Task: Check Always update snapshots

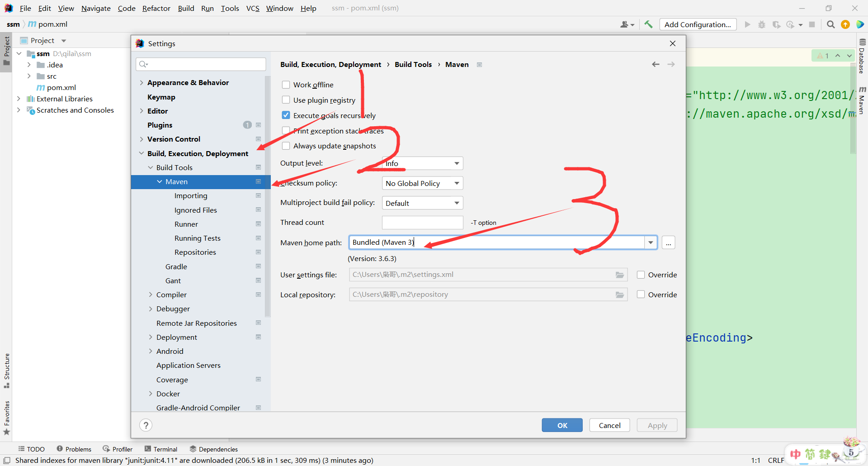Action: [285, 146]
